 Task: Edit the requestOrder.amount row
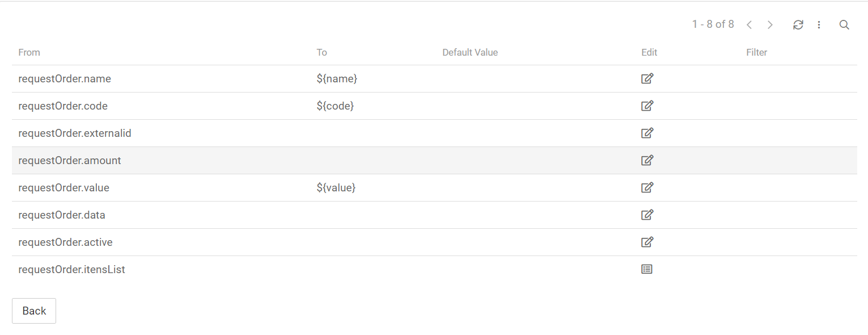647,161
